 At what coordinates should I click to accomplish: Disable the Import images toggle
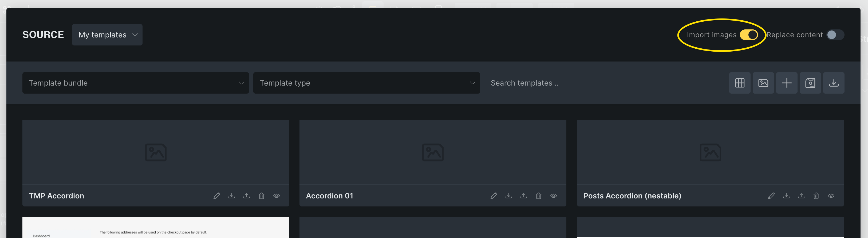click(x=749, y=35)
